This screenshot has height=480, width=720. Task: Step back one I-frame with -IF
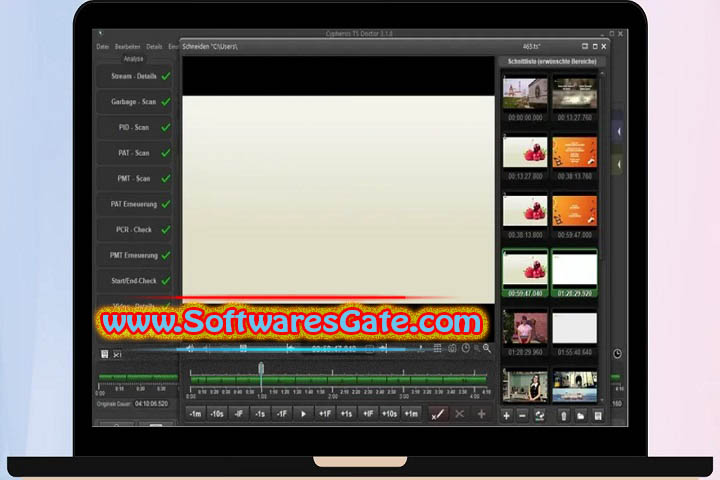[239, 414]
